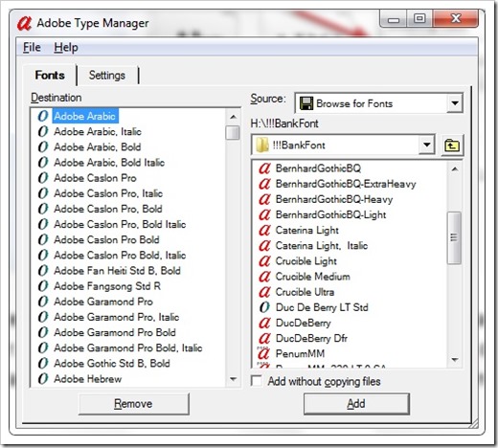Open the Source dropdown arrow
This screenshot has width=498, height=448.
tap(455, 103)
